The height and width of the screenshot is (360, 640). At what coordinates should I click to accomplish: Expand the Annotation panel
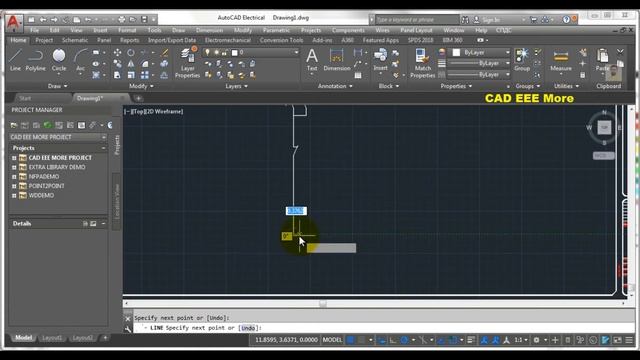tap(335, 86)
